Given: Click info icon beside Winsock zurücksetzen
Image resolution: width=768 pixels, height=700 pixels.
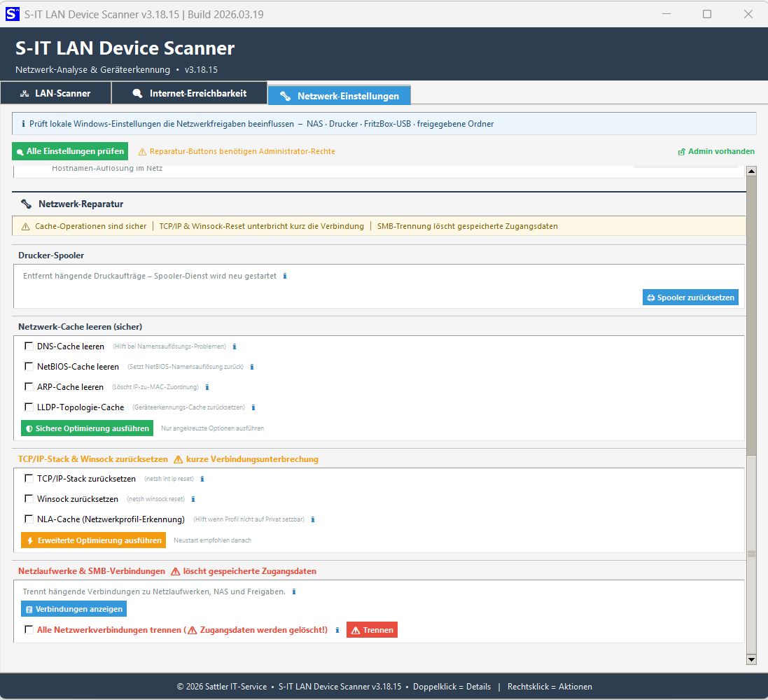Looking at the screenshot, I should click(x=193, y=500).
